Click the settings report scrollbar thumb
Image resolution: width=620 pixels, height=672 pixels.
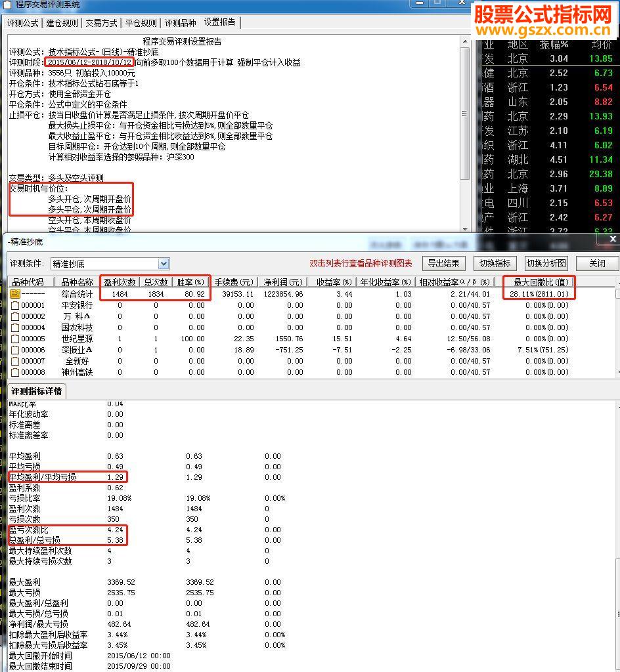coord(465,113)
